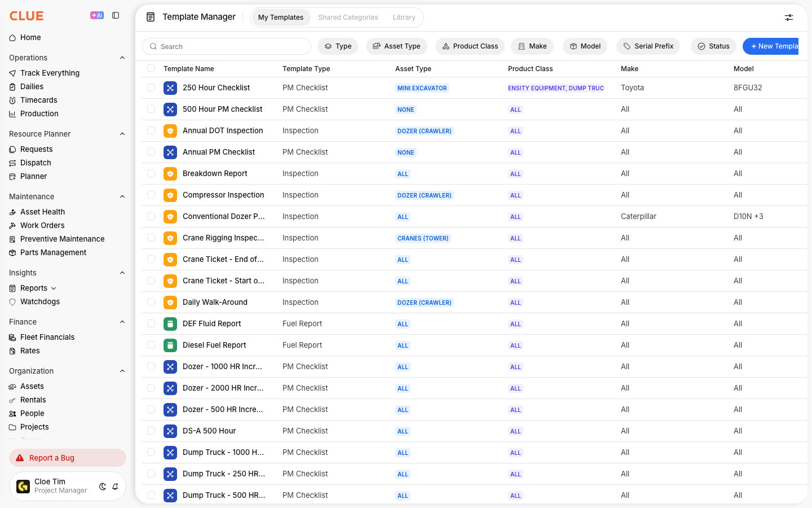Expand the Reports submenu
812x508 pixels.
tap(54, 288)
